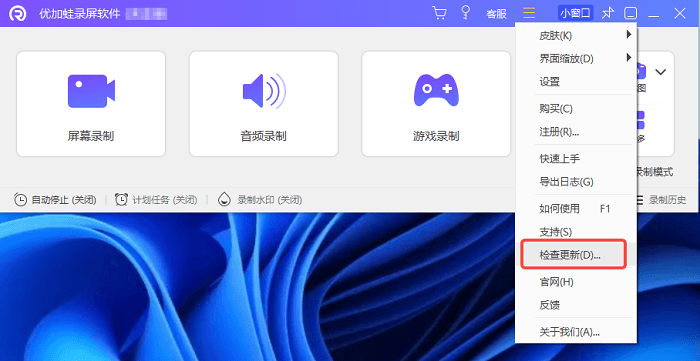Expand the 界面缩放(D) submenu
This screenshot has height=361, width=700.
[576, 59]
